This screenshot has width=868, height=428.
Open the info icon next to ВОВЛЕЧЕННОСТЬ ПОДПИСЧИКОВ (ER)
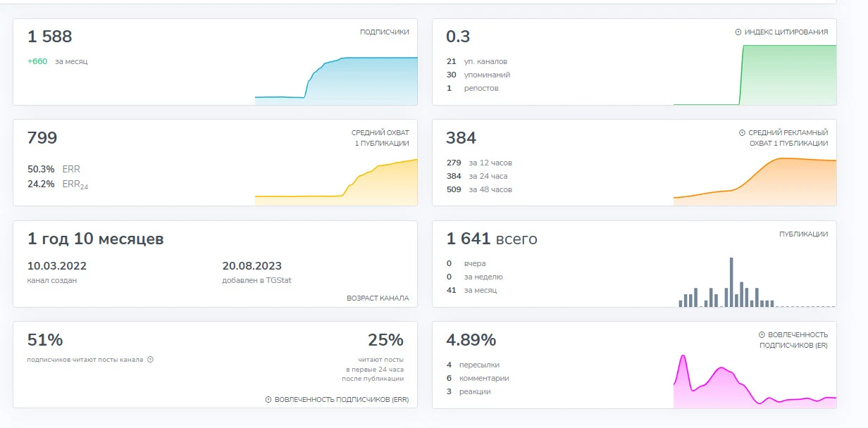pyautogui.click(x=762, y=335)
